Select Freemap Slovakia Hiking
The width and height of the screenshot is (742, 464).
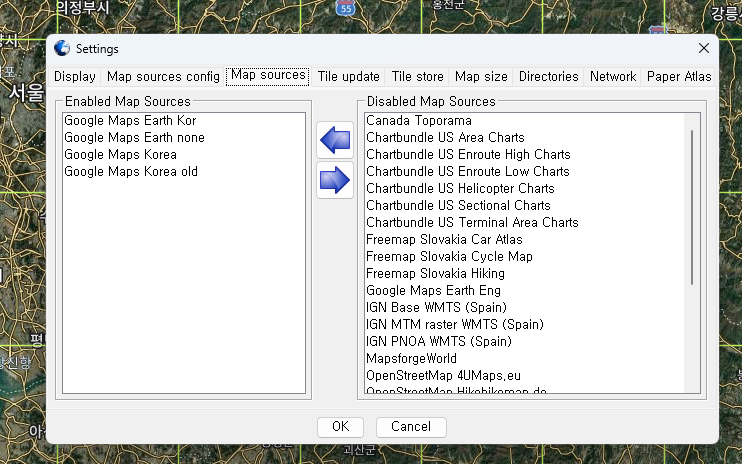[524, 274]
